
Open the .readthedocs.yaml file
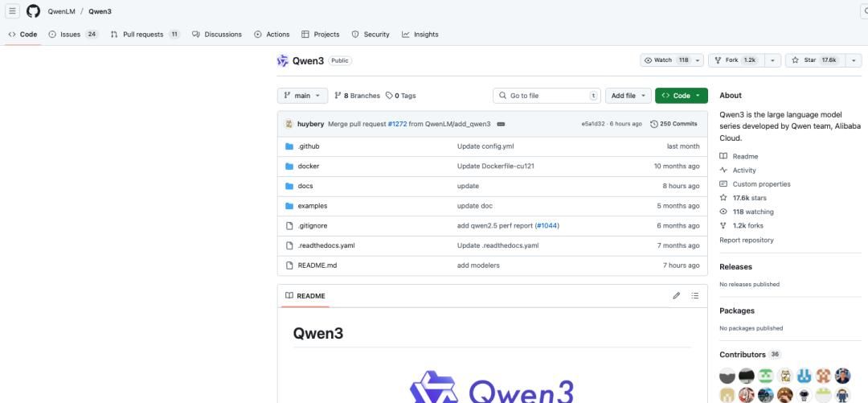pyautogui.click(x=326, y=245)
